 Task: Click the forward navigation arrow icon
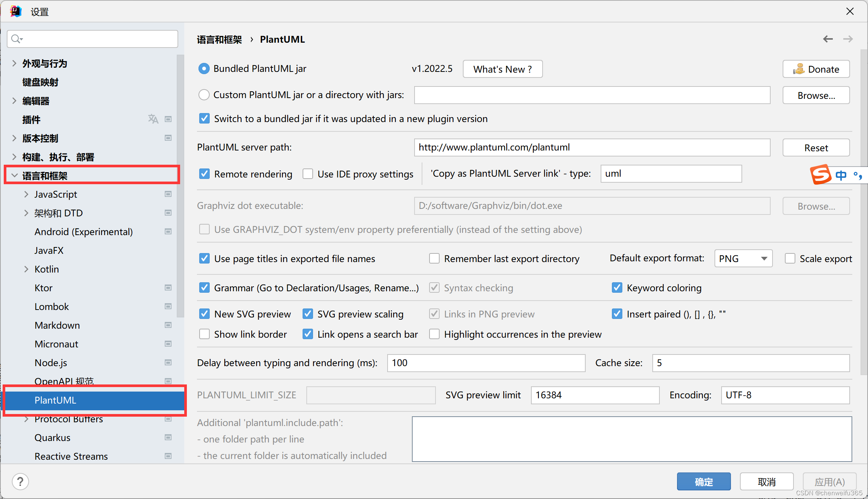pos(848,39)
